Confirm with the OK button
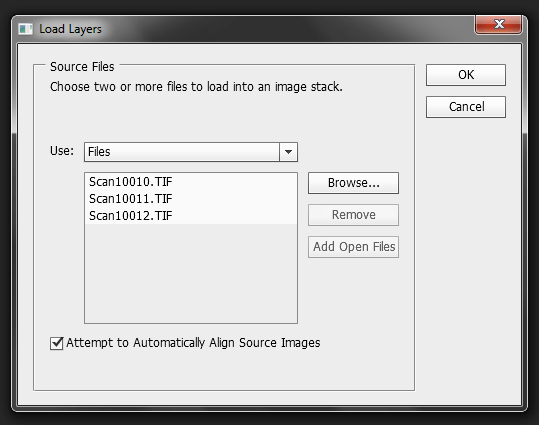 tap(466, 75)
